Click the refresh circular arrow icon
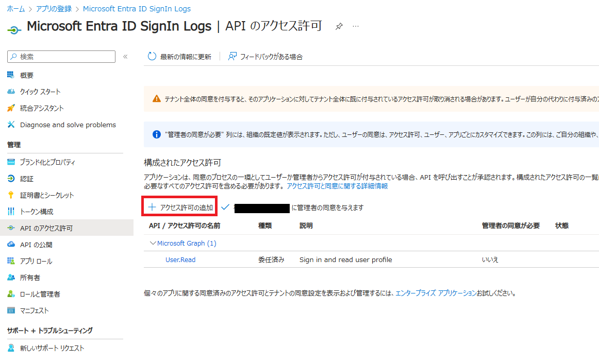This screenshot has width=599, height=364. 152,57
